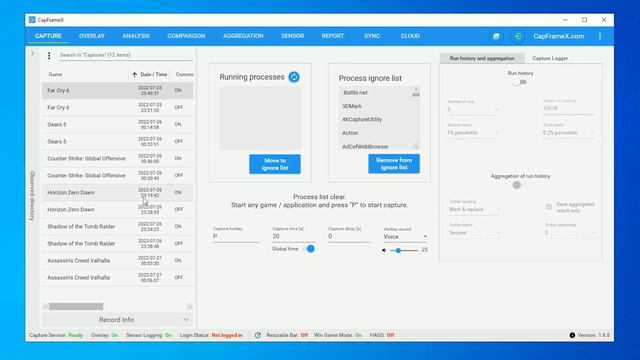Click the screenshot icon in the header
The width and height of the screenshot is (640, 360).
click(496, 36)
